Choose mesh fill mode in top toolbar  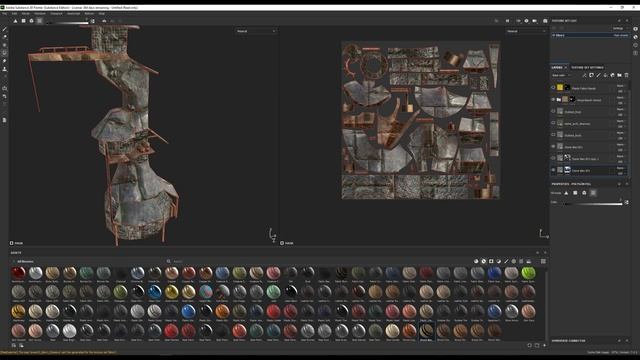pos(31,21)
